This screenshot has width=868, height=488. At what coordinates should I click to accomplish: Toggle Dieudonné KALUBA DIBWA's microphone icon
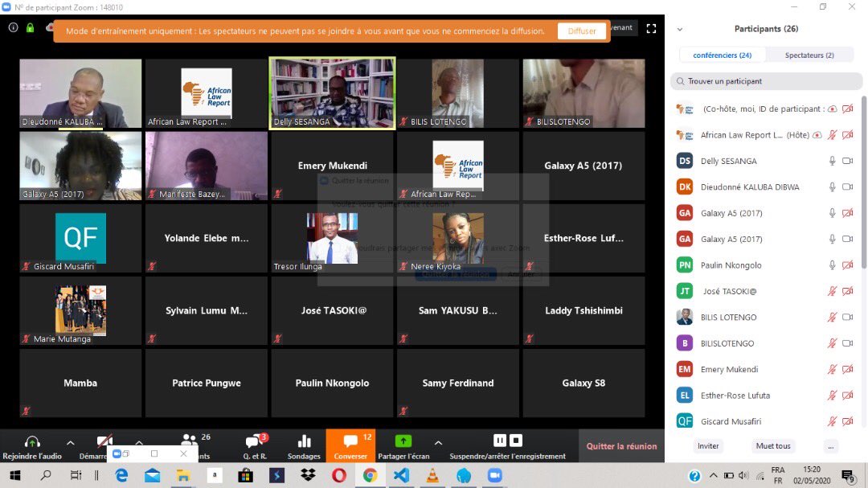(x=832, y=187)
